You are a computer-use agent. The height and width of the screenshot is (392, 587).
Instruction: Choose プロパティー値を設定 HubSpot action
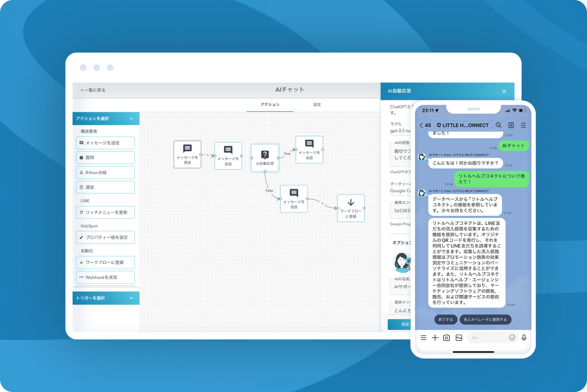click(105, 237)
